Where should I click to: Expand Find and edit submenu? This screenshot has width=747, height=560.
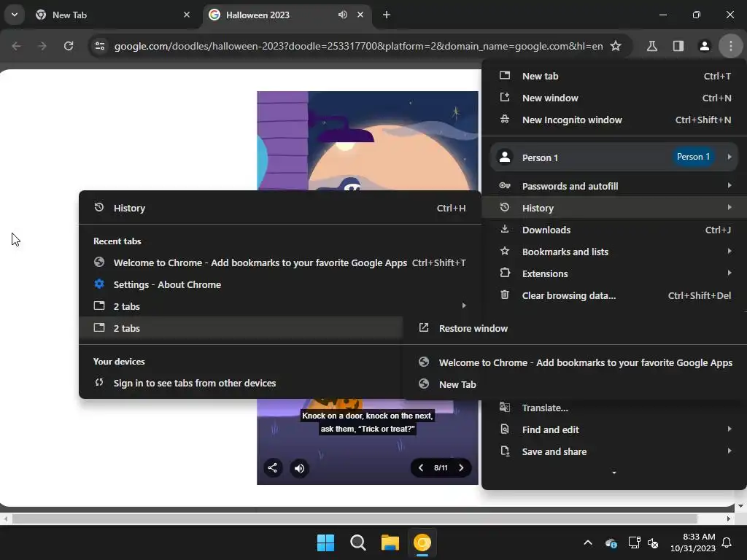click(x=614, y=429)
